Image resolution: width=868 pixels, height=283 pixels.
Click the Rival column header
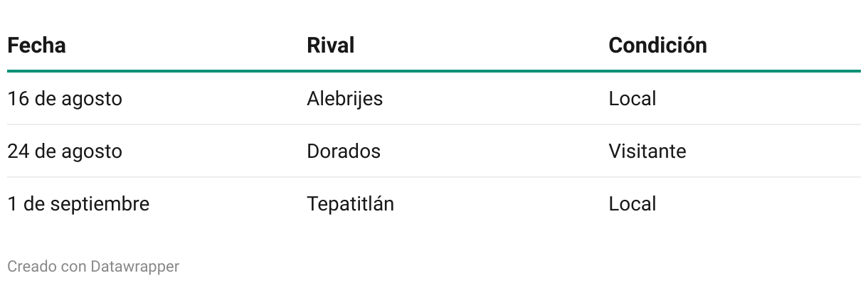[x=330, y=46]
